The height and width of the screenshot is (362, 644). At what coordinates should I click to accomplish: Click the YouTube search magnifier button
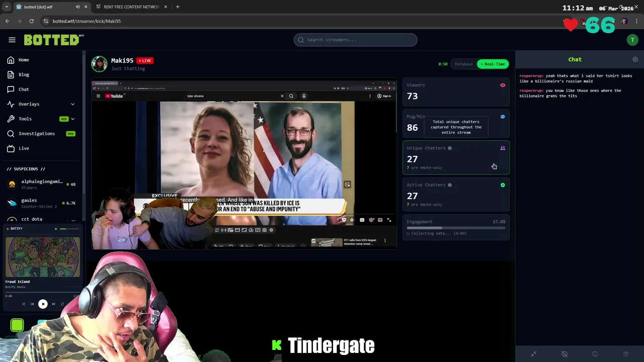point(291,96)
